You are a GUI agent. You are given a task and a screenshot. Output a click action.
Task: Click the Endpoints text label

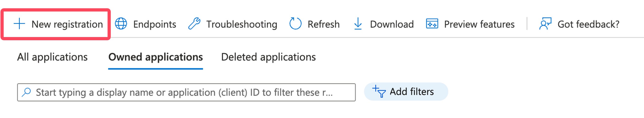click(154, 24)
